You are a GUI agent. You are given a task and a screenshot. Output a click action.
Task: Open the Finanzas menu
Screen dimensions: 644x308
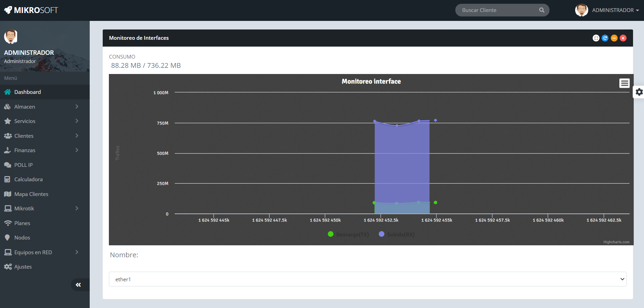click(45, 150)
